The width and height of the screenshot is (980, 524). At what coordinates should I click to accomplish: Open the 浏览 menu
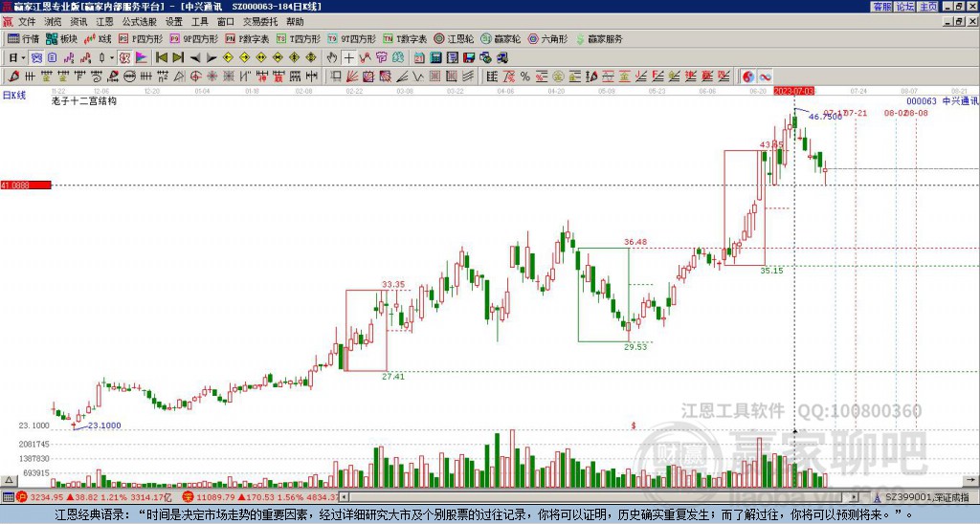tap(53, 22)
